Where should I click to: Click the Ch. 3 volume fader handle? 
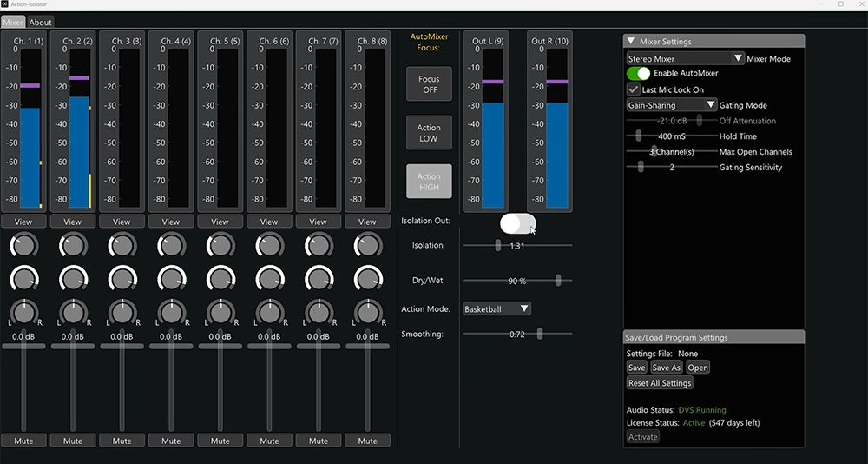click(122, 346)
